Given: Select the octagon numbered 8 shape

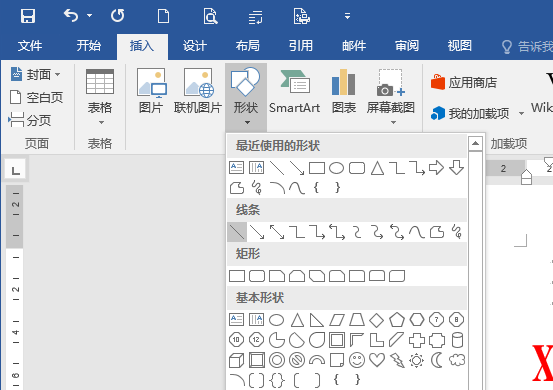Looking at the screenshot, I should 456,320.
